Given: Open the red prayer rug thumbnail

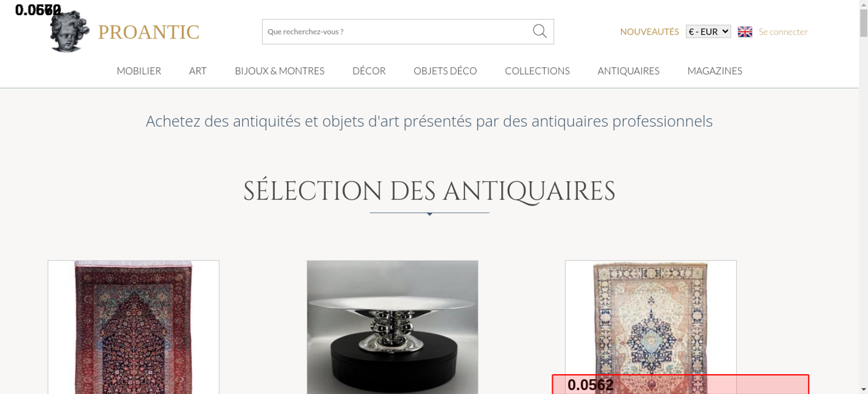Looking at the screenshot, I should 133,327.
